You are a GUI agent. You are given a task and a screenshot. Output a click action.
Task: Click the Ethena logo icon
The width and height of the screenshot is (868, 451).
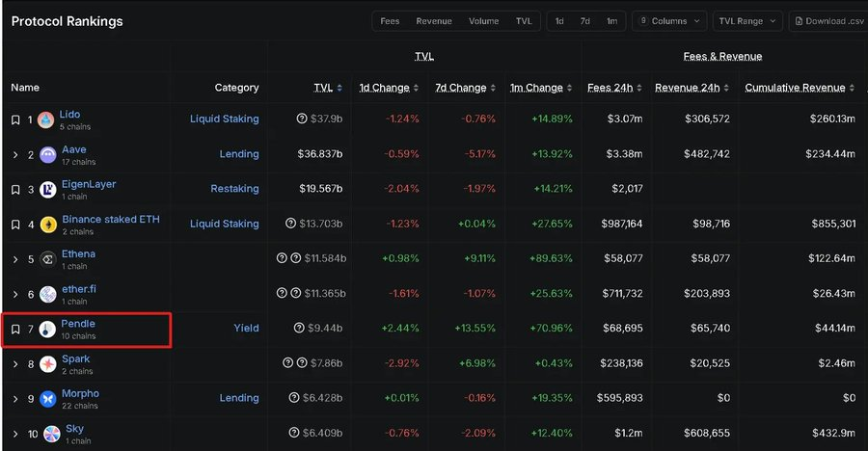(48, 259)
